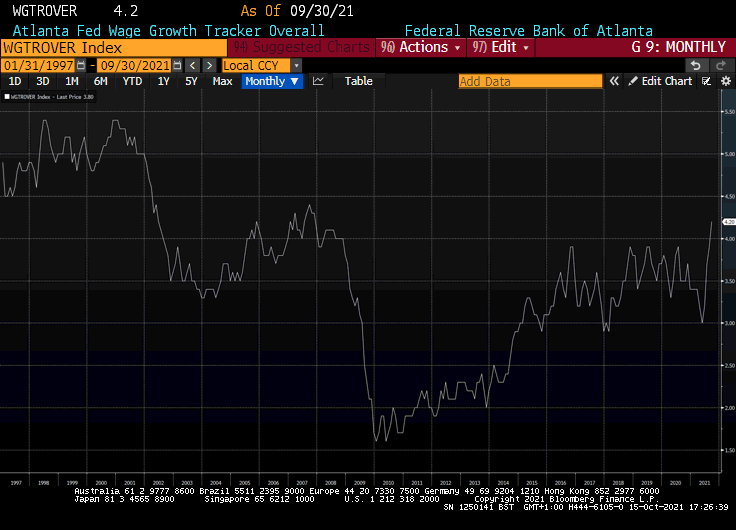
Task: Shift date range backward with left arrow
Action: tap(192, 65)
